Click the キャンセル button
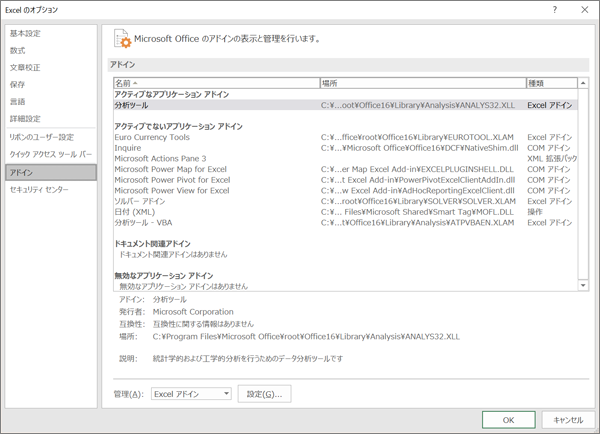This screenshot has width=600, height=434. 568,420
